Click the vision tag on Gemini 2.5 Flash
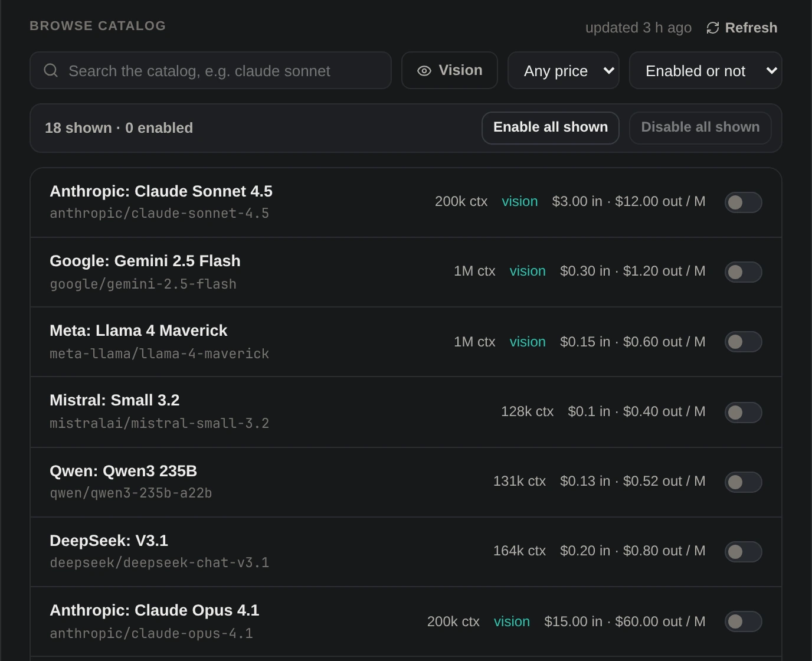812x661 pixels. pos(528,271)
